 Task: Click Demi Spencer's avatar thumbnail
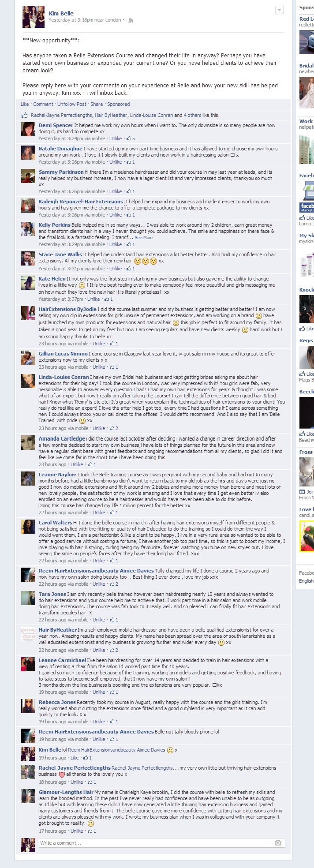[28, 130]
